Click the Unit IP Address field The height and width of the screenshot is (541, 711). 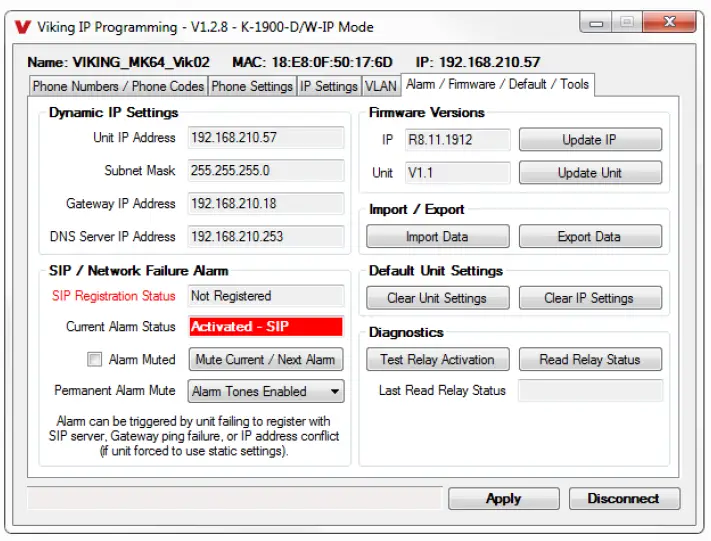pyautogui.click(x=266, y=138)
